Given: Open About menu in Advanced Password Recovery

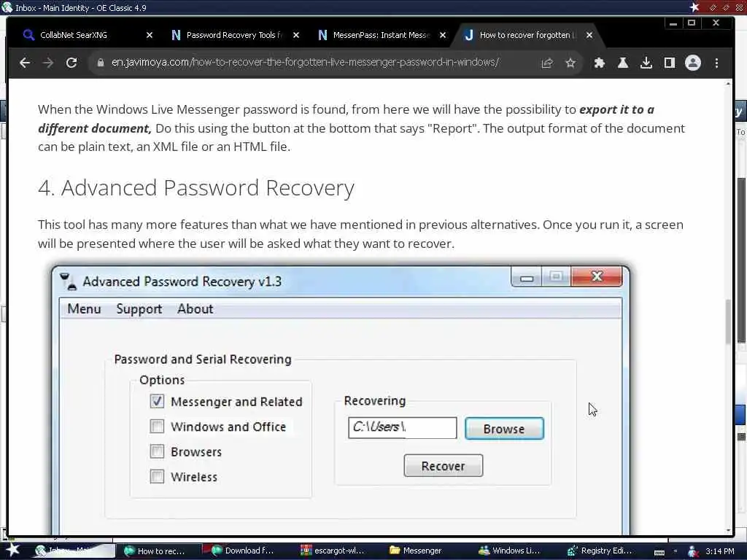Looking at the screenshot, I should [x=196, y=308].
